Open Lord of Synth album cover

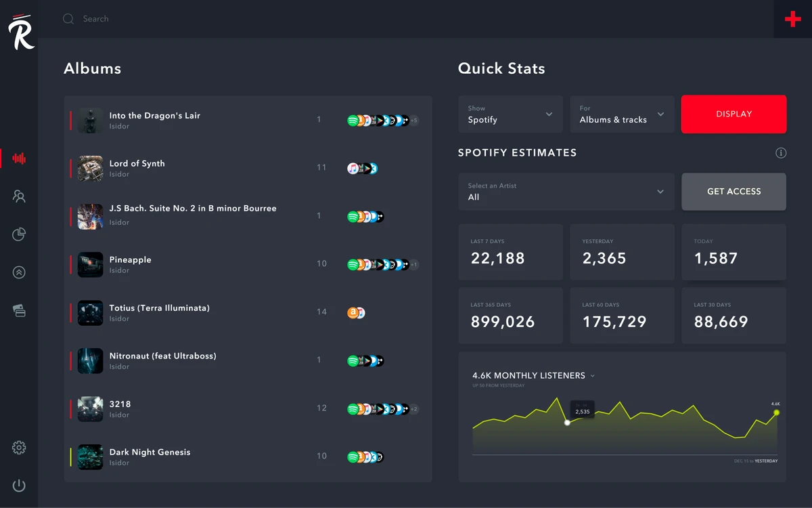(x=90, y=169)
